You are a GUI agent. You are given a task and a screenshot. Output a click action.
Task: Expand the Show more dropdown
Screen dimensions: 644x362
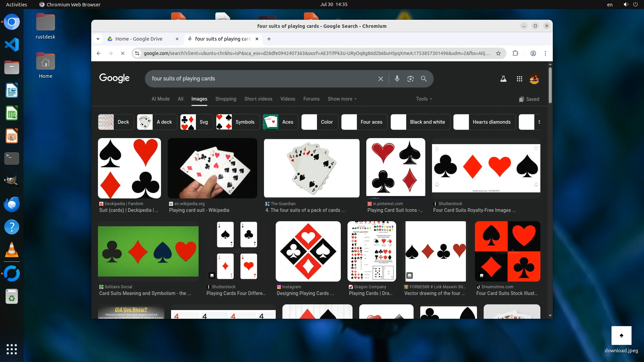click(342, 99)
